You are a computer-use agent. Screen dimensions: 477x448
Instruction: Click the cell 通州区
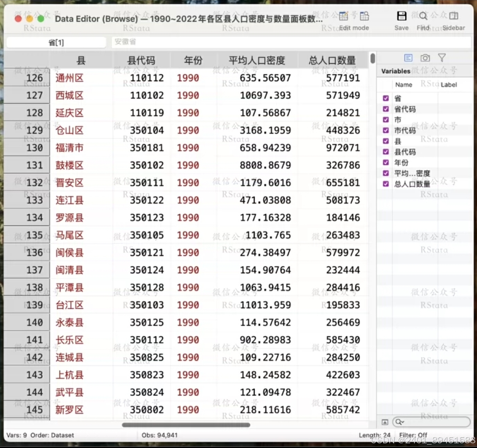tap(70, 78)
